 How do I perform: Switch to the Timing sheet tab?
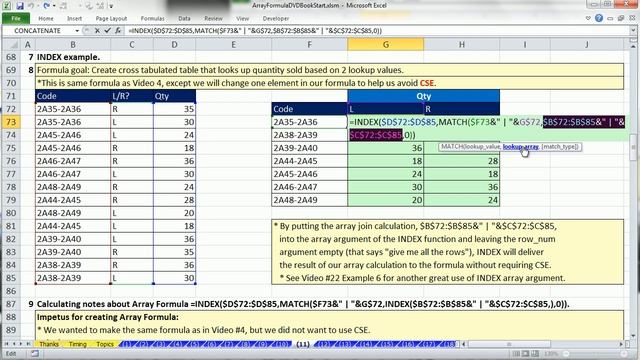pos(77,344)
